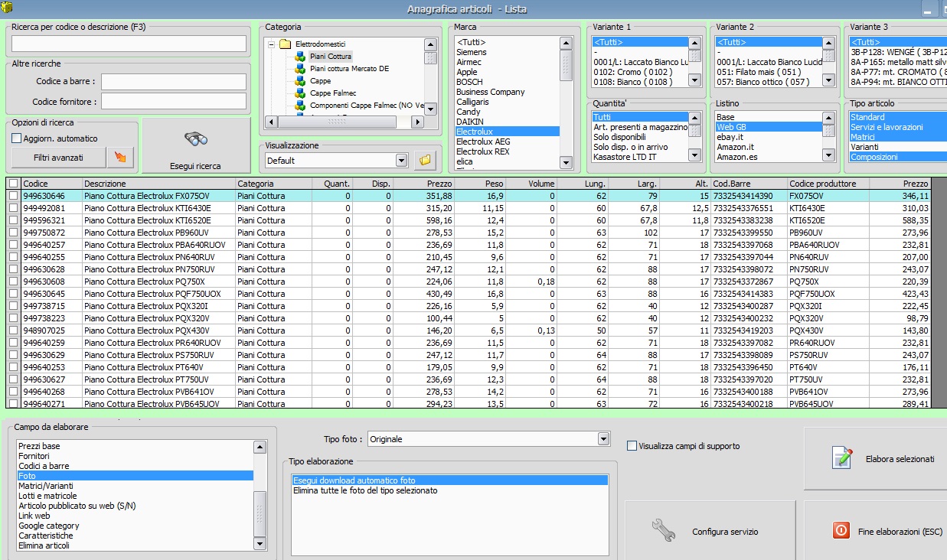Screen dimensions: 947x560
Task: Click the Categoria tree scroll-right arrow
Action: [x=417, y=122]
